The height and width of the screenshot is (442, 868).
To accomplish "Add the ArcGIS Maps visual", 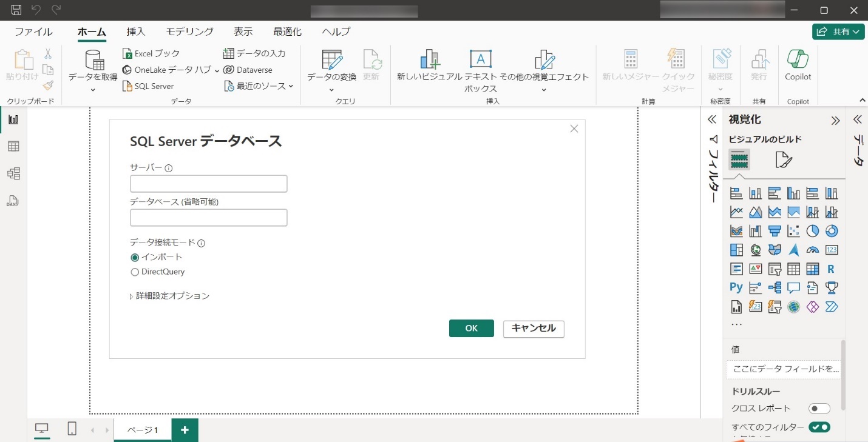I will point(793,306).
